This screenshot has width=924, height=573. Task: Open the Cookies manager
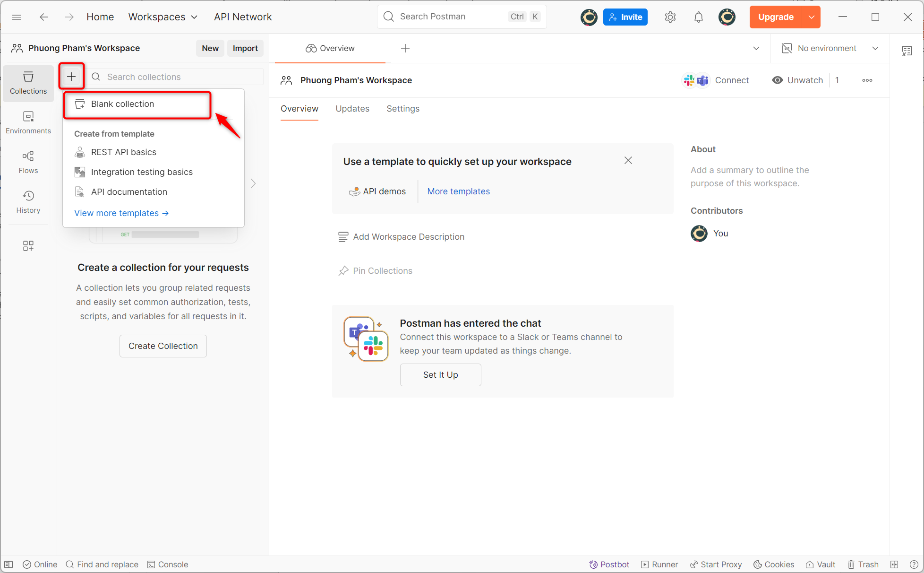point(773,564)
